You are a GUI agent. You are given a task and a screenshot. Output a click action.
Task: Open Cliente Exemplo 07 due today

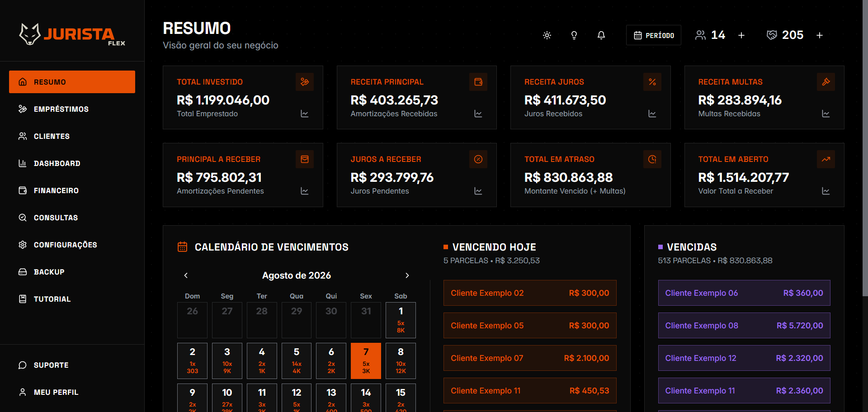pyautogui.click(x=530, y=358)
